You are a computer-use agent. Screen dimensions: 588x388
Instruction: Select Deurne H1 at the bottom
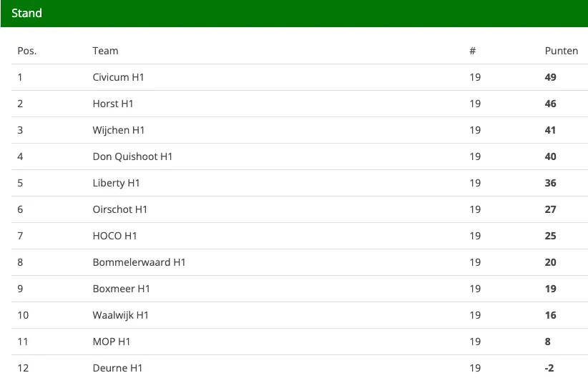117,368
